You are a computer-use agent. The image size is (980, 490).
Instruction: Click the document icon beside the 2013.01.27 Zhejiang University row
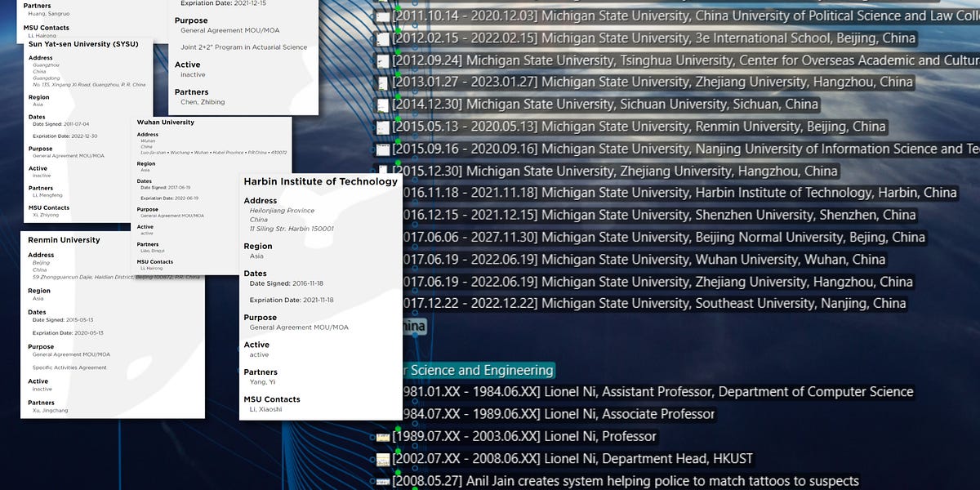pos(382,82)
